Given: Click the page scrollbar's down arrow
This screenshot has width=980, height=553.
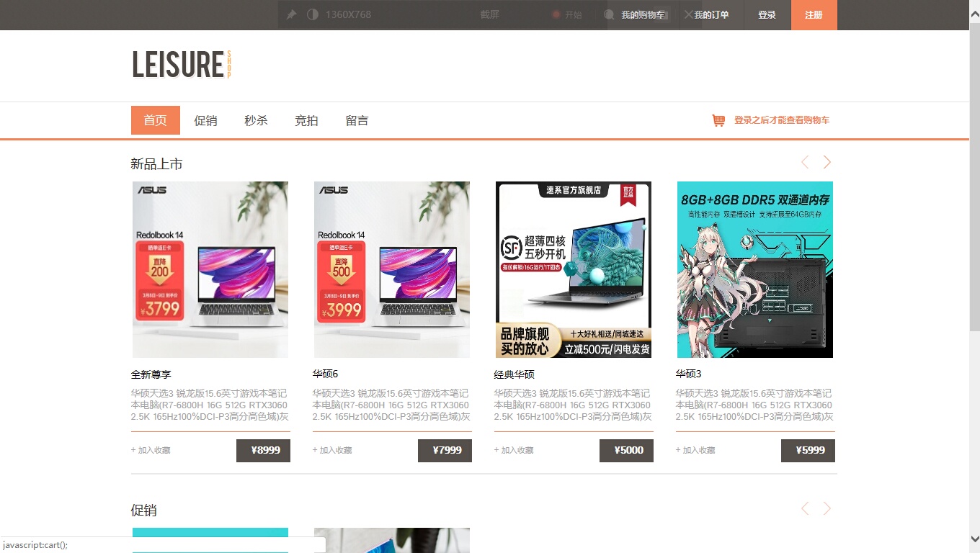Looking at the screenshot, I should (974, 539).
